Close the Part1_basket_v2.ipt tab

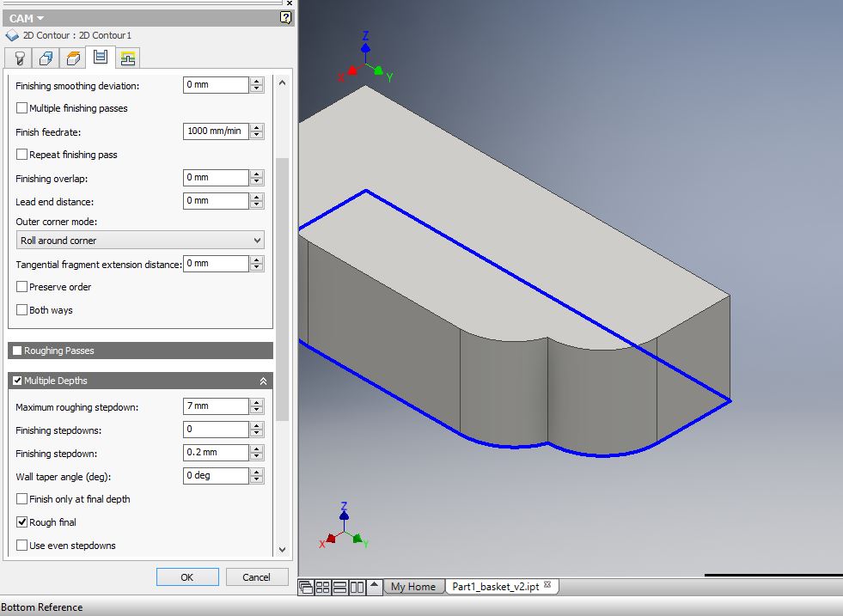[547, 585]
